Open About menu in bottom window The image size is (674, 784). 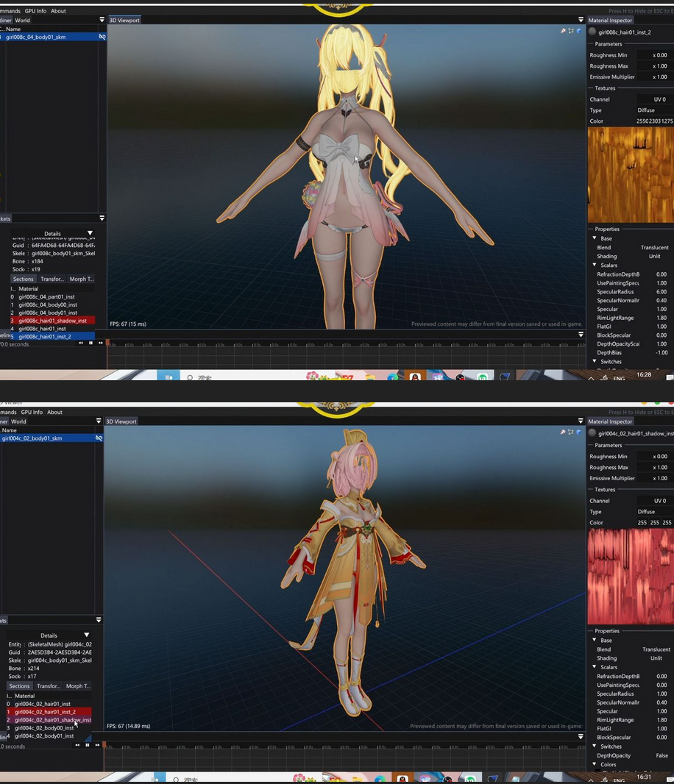pos(54,412)
